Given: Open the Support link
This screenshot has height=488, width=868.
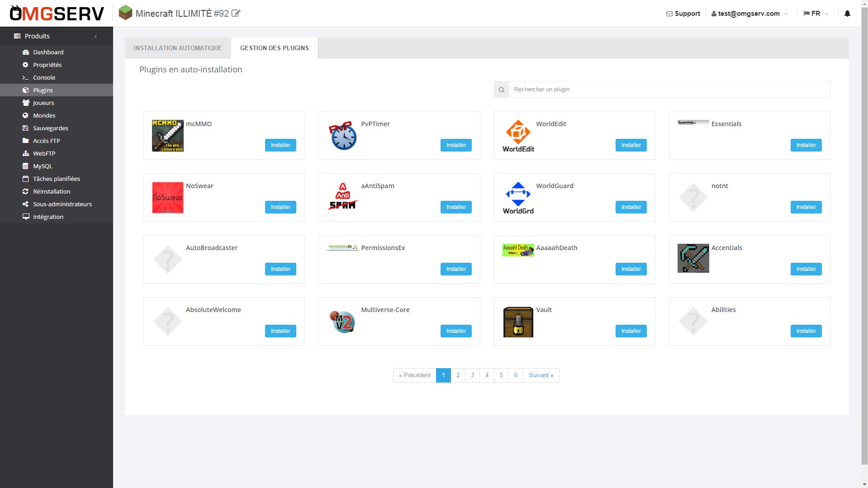Looking at the screenshot, I should pyautogui.click(x=683, y=14).
